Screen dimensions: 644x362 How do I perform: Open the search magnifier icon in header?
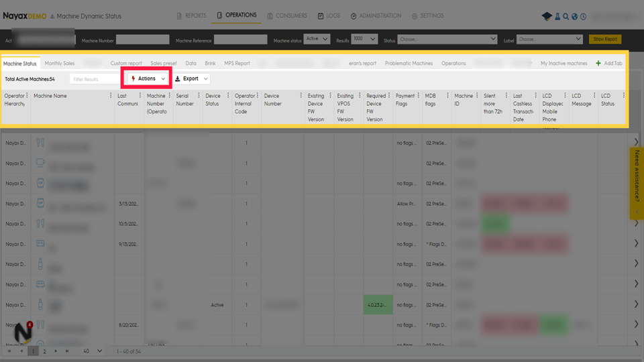pyautogui.click(x=566, y=16)
